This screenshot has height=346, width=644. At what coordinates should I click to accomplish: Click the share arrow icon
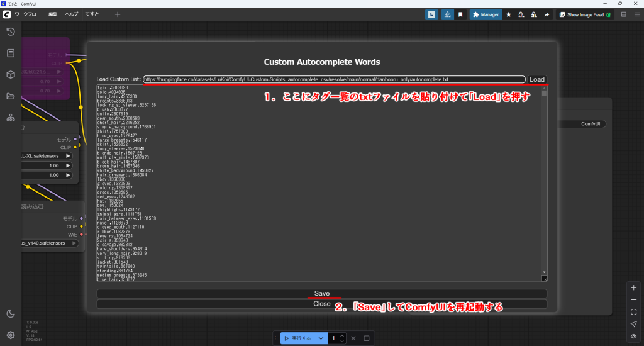pos(547,14)
